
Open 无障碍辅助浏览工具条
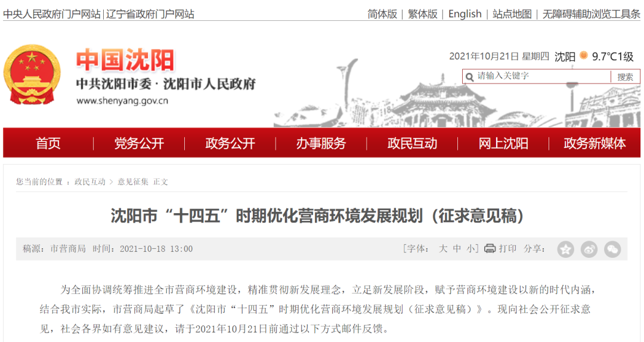(x=592, y=14)
